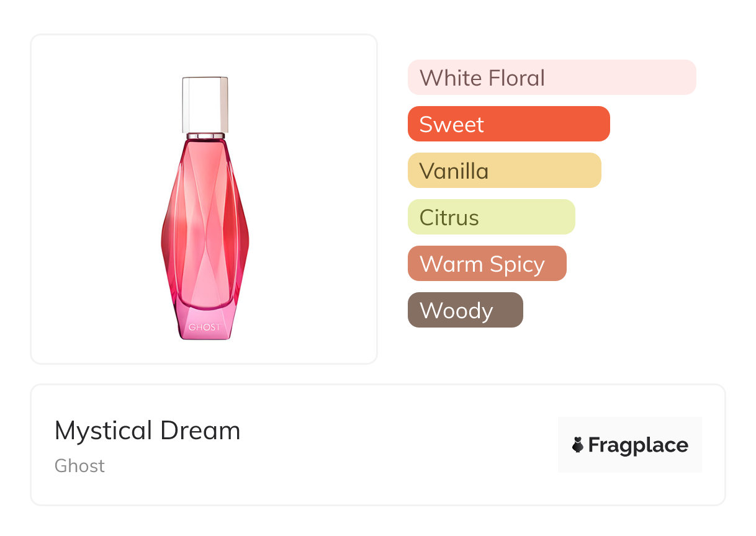Click the metallic neck collar of bottle
This screenshot has height=536, width=756.
pyautogui.click(x=205, y=135)
